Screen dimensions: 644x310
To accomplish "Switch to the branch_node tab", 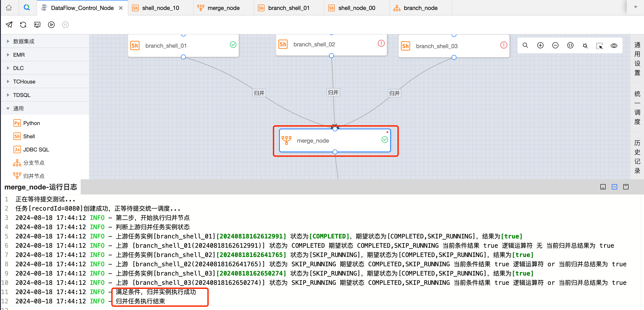I will pyautogui.click(x=420, y=8).
